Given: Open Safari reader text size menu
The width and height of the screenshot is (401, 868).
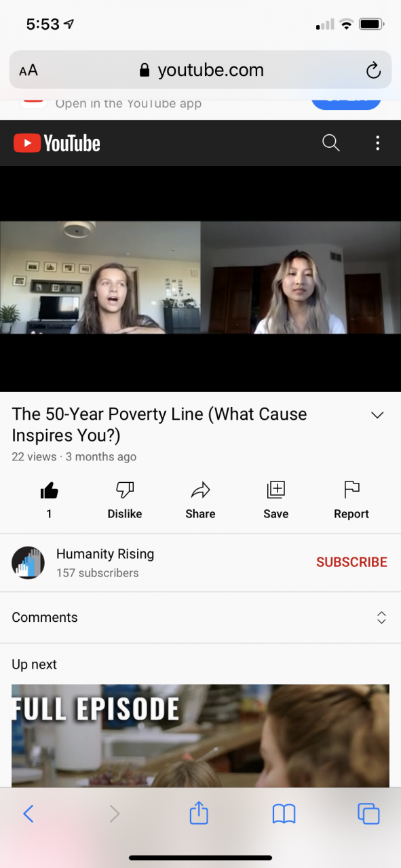Looking at the screenshot, I should pos(28,71).
